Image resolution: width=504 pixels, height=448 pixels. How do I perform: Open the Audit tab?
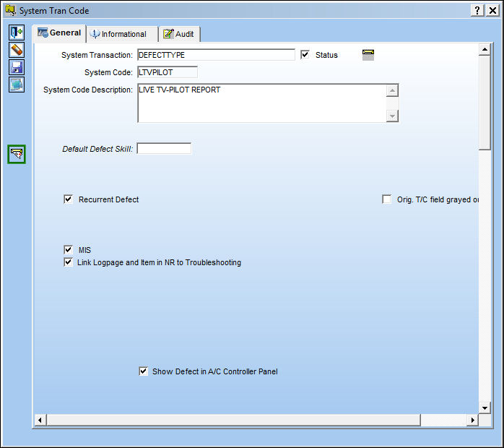pos(179,34)
